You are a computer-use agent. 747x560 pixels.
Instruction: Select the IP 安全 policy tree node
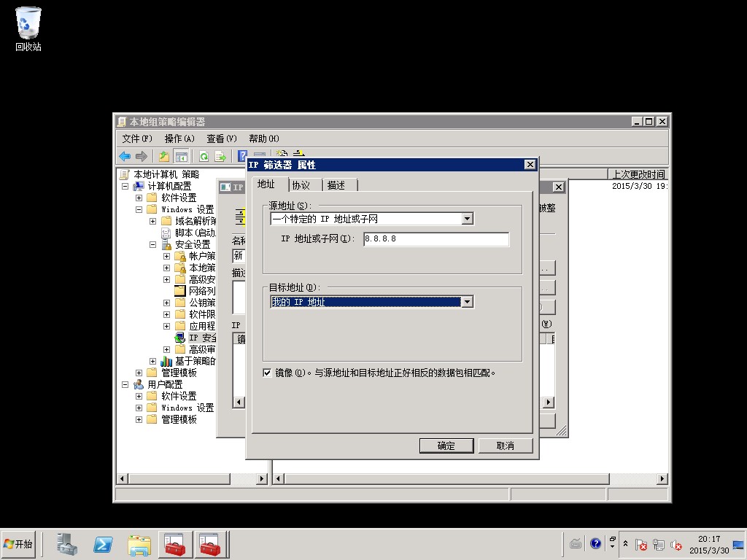[196, 338]
